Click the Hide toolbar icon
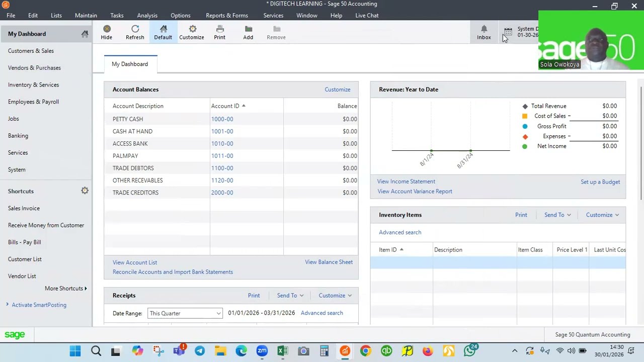644x362 pixels. coord(107,29)
